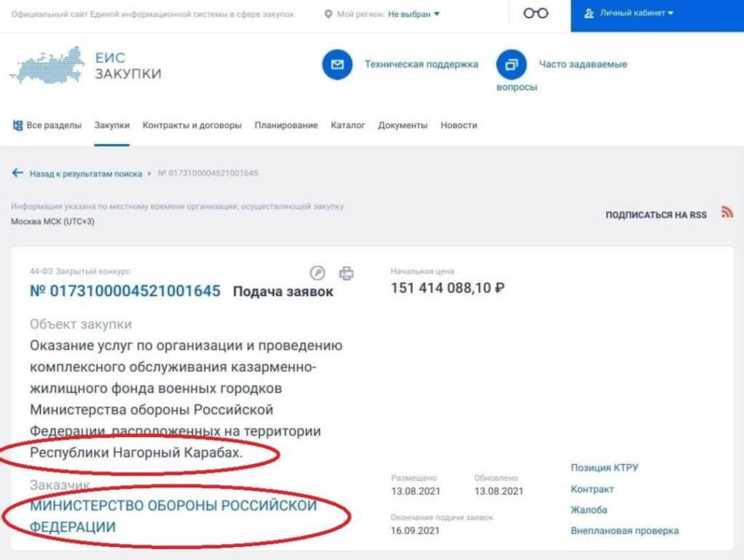Click the Подписаться на RSS link
The image size is (744, 560).
656,215
